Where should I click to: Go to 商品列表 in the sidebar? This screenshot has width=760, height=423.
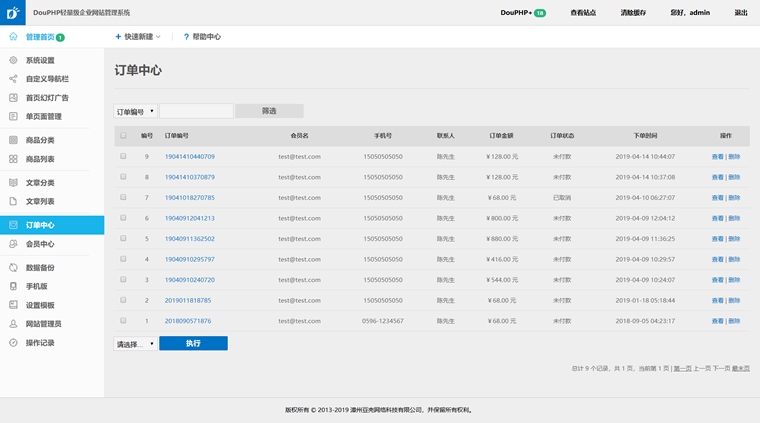click(x=40, y=159)
